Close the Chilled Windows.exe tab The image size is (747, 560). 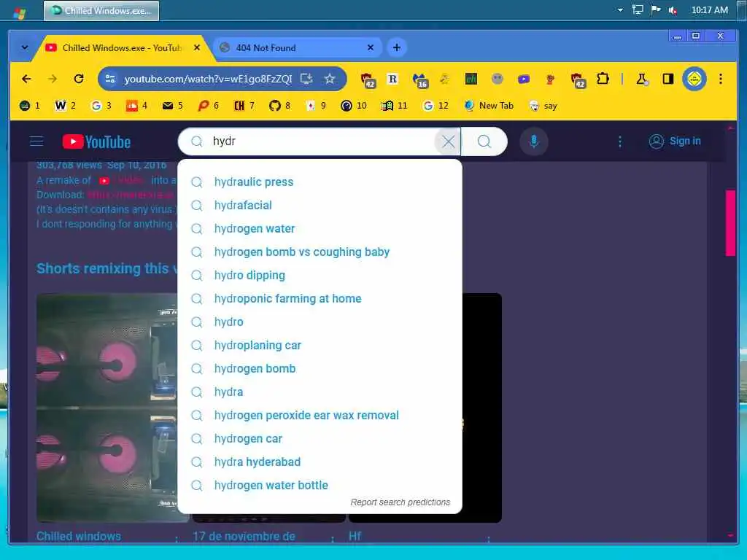197,47
